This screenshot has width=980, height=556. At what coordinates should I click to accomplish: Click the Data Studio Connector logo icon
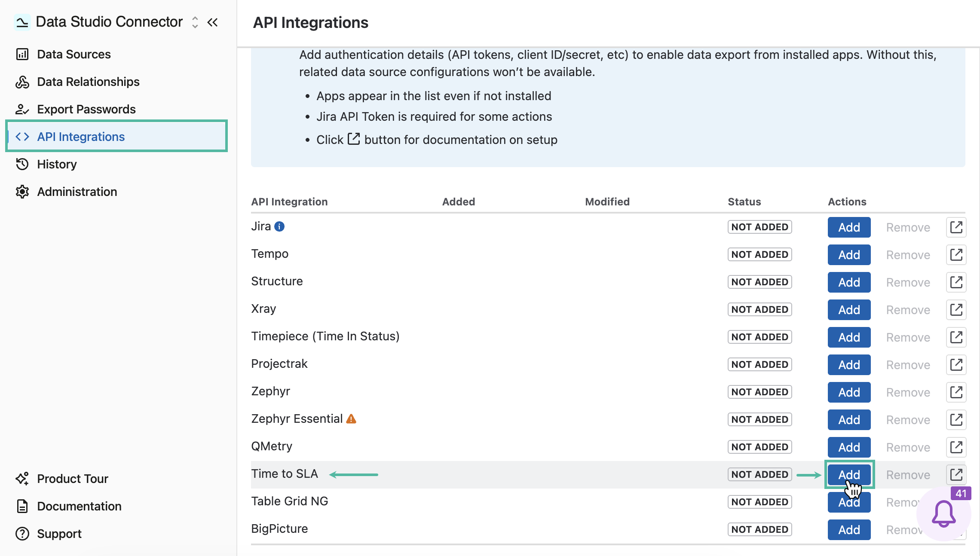coord(22,22)
